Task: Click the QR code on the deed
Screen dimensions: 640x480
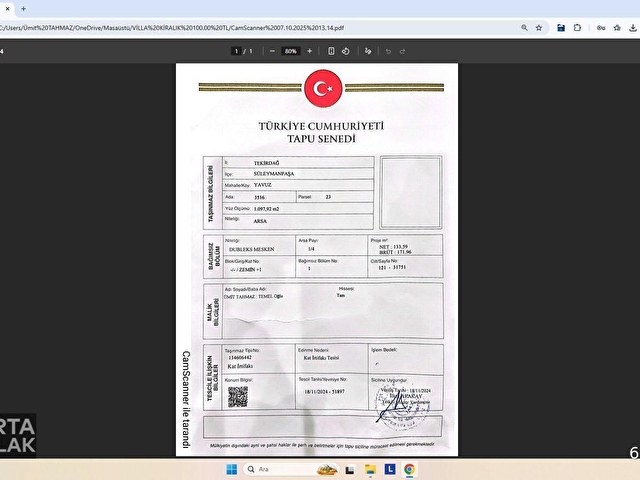Action: (238, 397)
